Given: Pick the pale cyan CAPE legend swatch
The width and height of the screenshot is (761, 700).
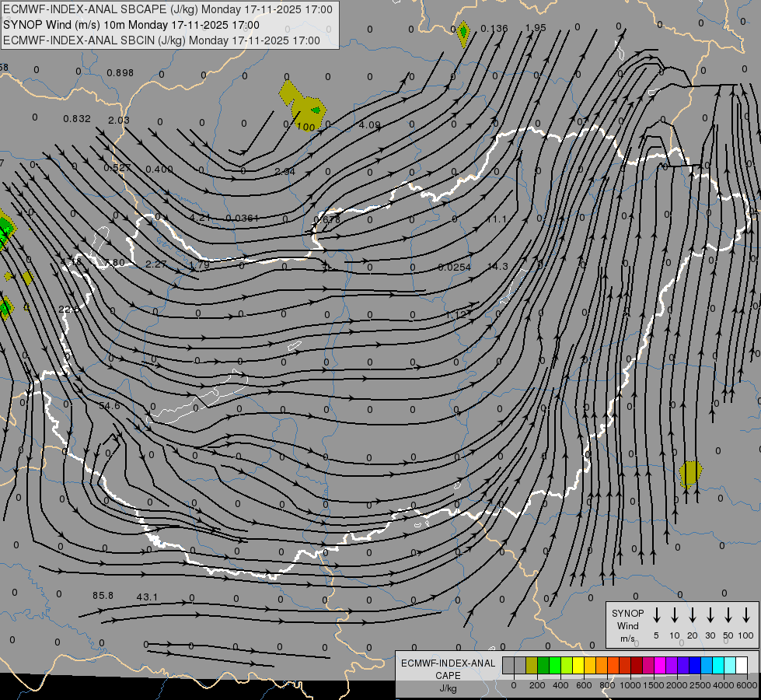Looking at the screenshot, I should coord(729,665).
